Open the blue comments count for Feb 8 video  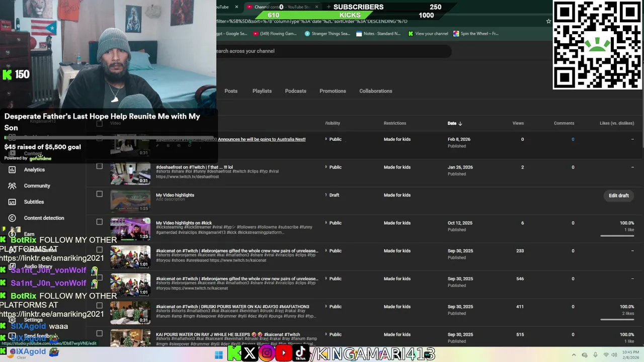(573, 139)
